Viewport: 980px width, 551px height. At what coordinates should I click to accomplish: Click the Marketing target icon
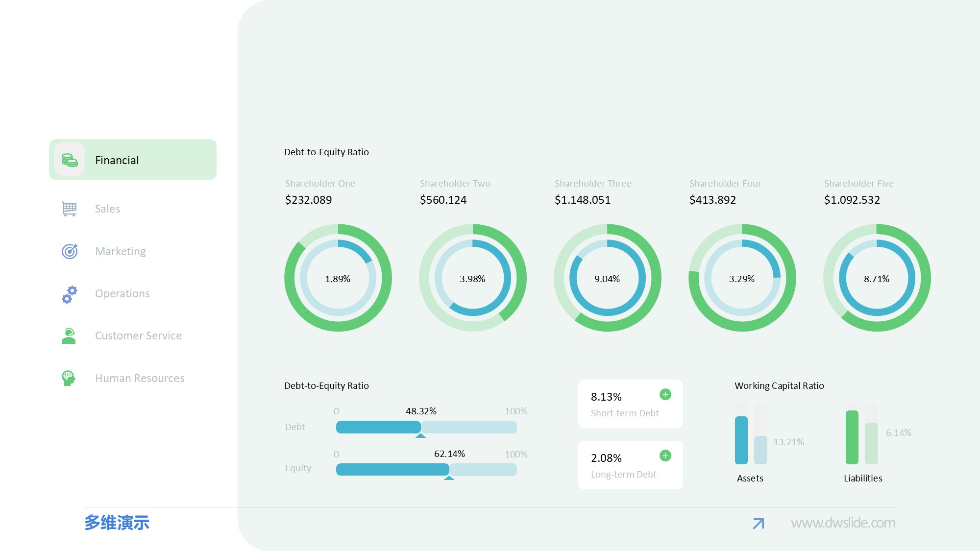[70, 251]
